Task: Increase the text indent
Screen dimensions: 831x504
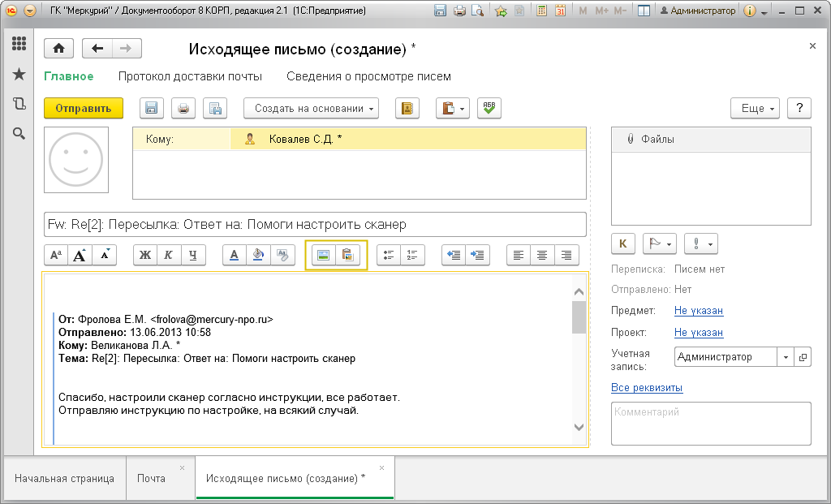Action: click(x=477, y=256)
